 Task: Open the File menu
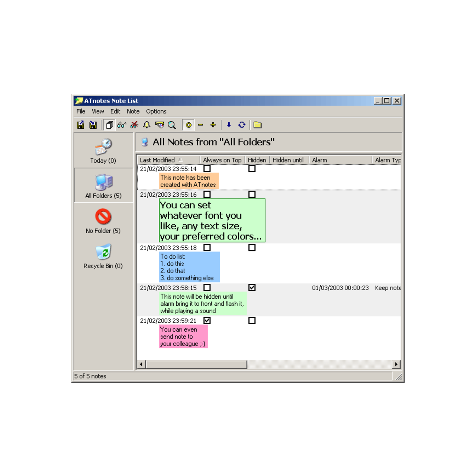click(81, 111)
